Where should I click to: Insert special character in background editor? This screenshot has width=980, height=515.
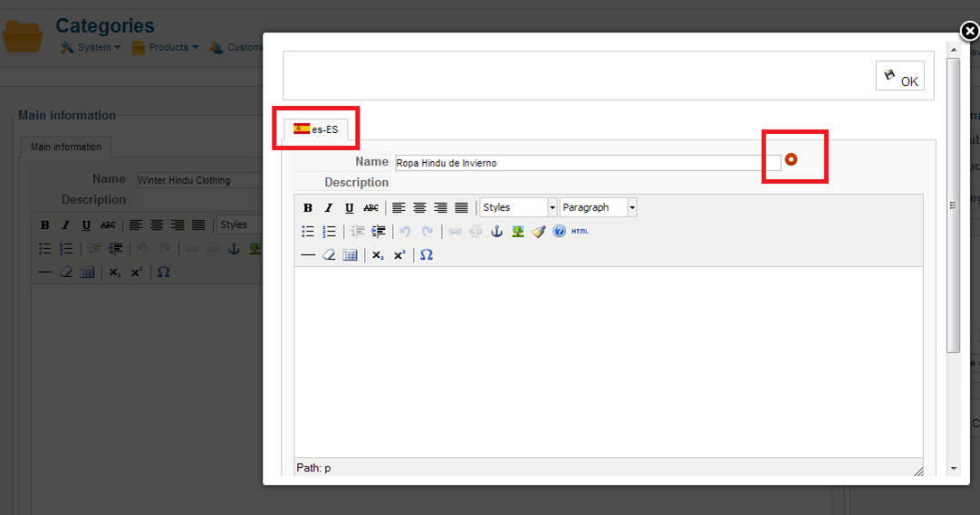coord(163,272)
